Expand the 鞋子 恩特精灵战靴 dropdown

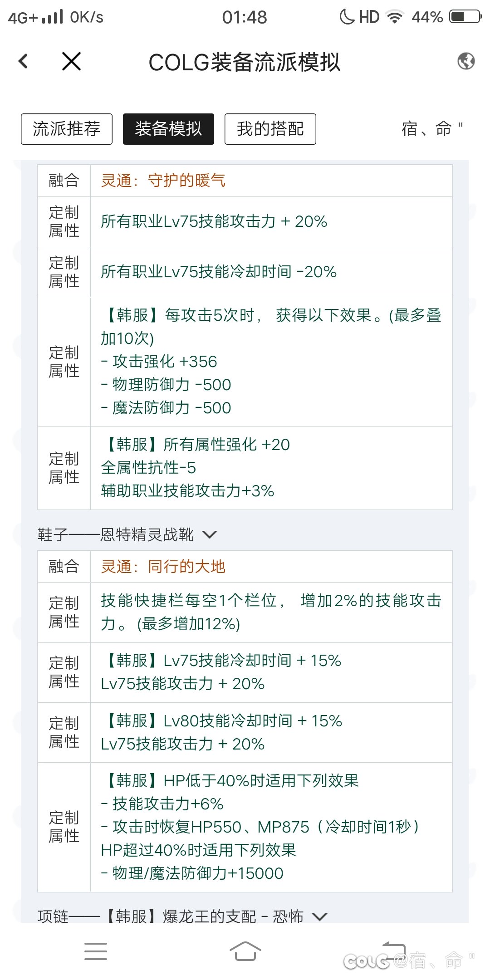[x=209, y=534]
